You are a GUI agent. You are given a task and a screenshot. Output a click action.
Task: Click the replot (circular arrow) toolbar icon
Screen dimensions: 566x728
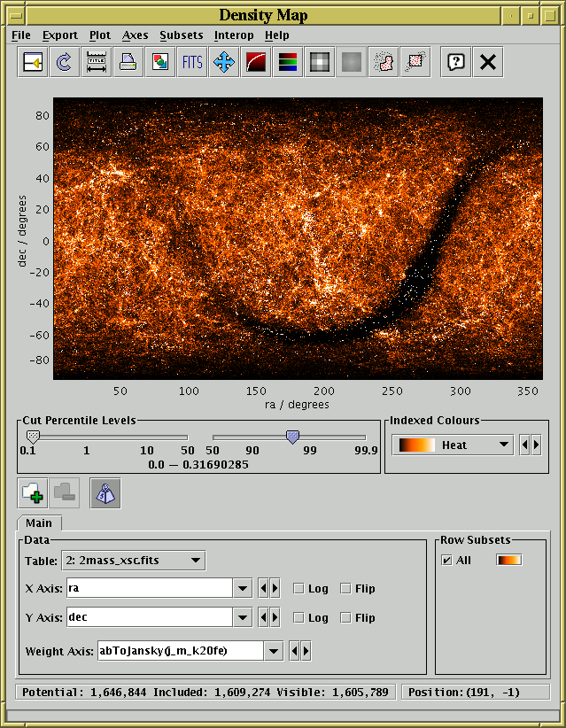tap(64, 62)
